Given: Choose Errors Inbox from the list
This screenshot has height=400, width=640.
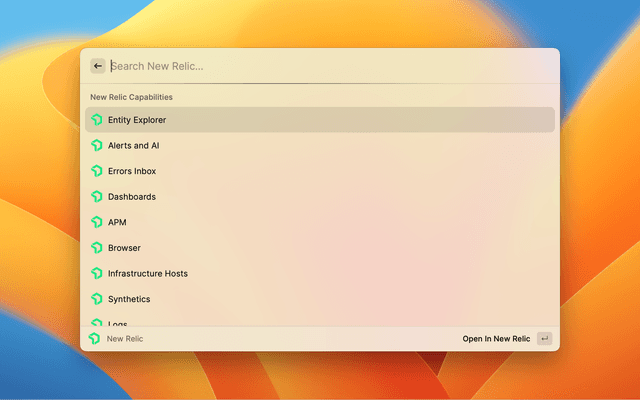Looking at the screenshot, I should pos(132,171).
